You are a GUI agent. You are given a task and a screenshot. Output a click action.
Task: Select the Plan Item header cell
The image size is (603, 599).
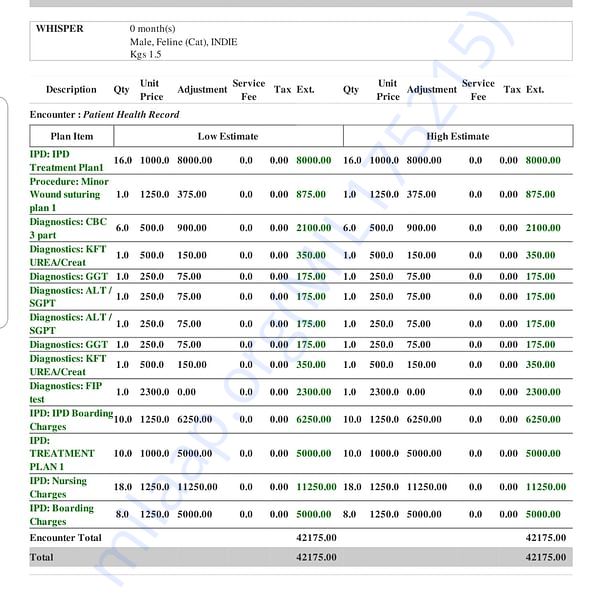click(x=72, y=136)
